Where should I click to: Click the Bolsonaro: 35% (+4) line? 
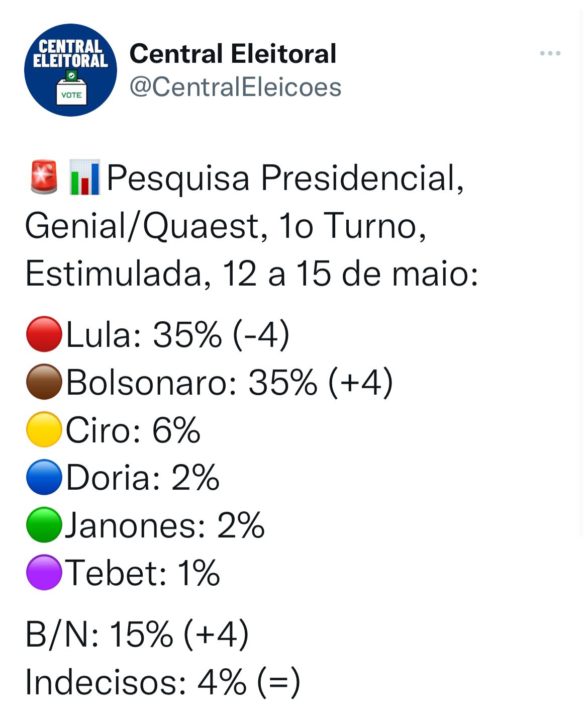pos(229,382)
